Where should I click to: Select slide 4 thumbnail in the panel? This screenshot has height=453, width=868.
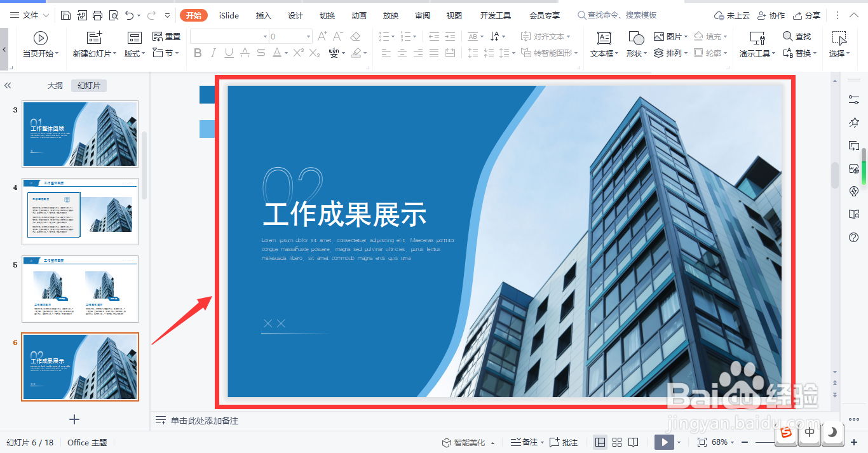[x=80, y=212]
